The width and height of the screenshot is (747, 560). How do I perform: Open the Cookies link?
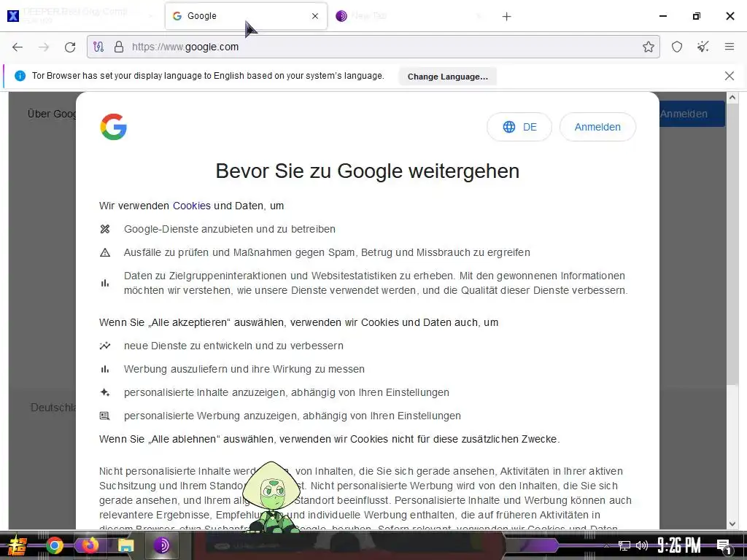pos(192,206)
